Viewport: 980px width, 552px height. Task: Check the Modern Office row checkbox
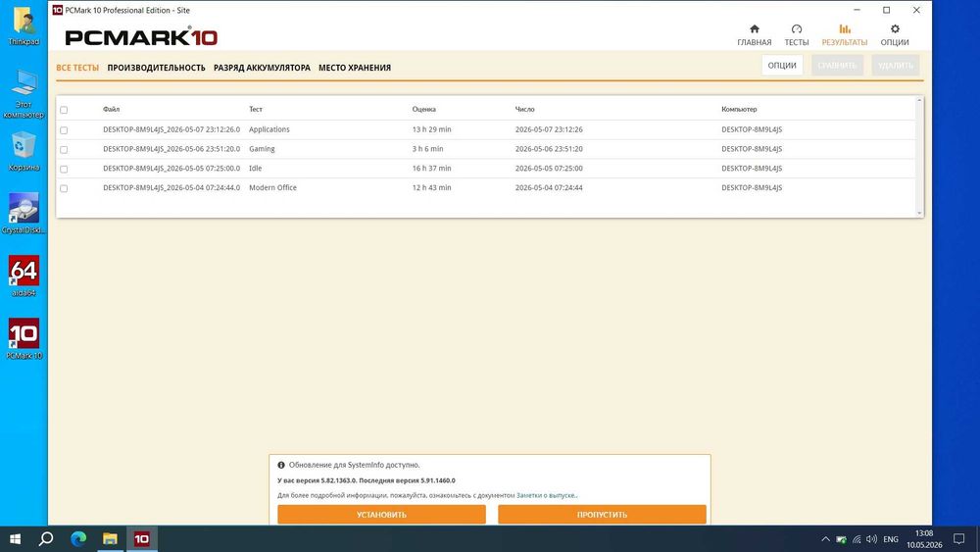coord(64,188)
